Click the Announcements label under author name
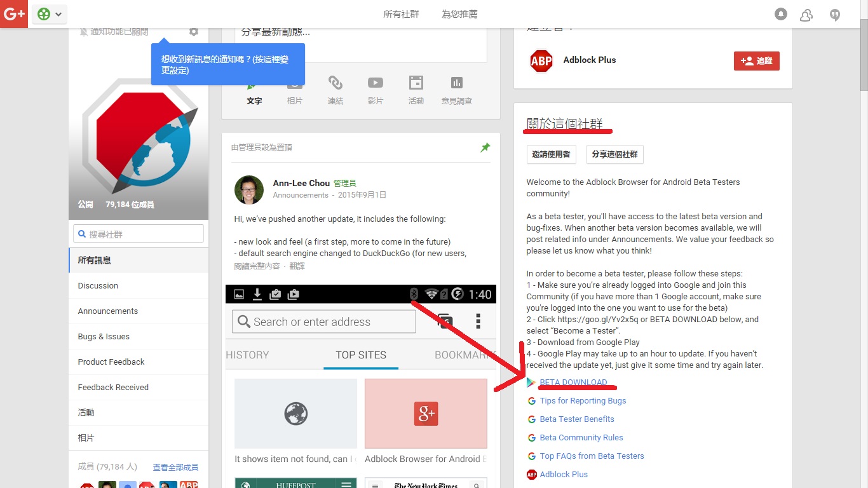 point(301,195)
